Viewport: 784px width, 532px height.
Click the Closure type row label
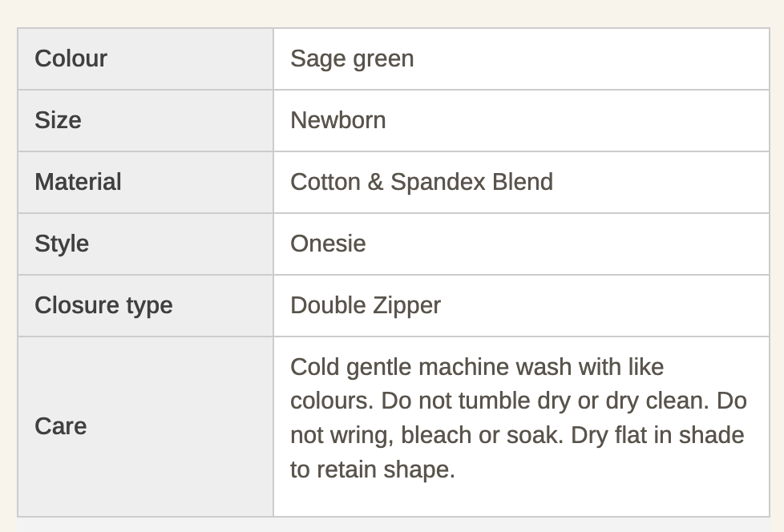[x=103, y=305]
